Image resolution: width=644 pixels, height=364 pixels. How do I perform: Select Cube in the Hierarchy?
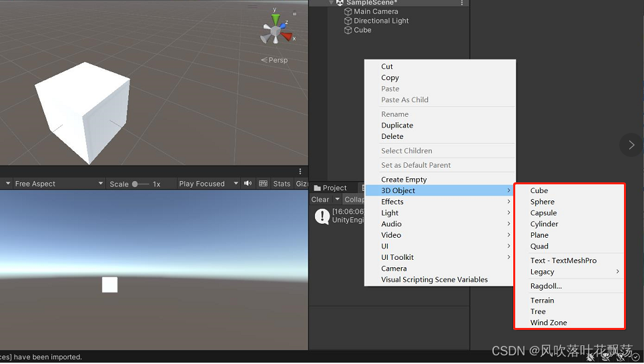(x=362, y=30)
